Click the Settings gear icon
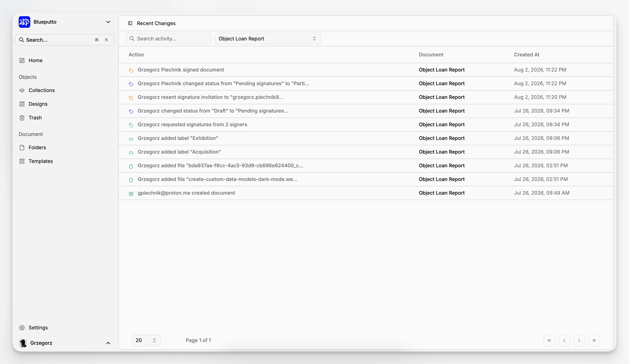This screenshot has width=629, height=364. 22,328
